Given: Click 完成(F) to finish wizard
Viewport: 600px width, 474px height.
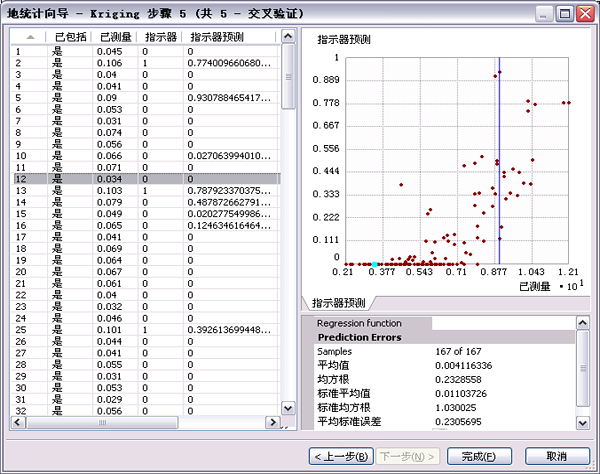Looking at the screenshot, I should coord(472,456).
